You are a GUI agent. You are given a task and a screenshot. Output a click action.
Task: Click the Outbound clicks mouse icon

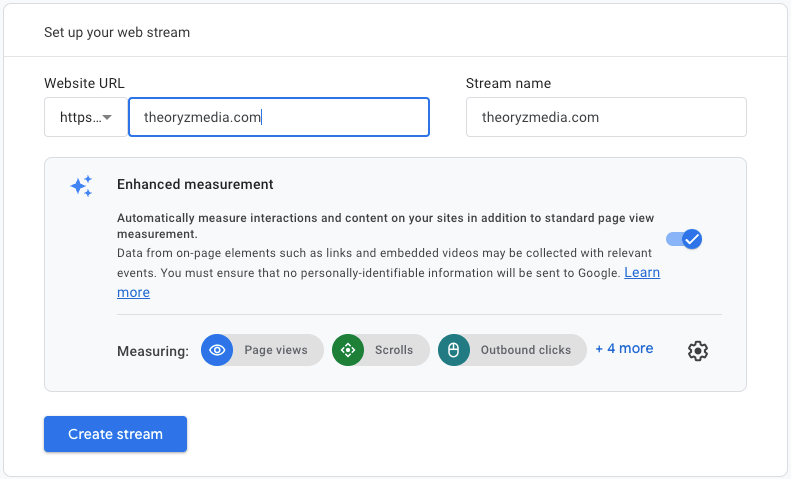(x=454, y=350)
